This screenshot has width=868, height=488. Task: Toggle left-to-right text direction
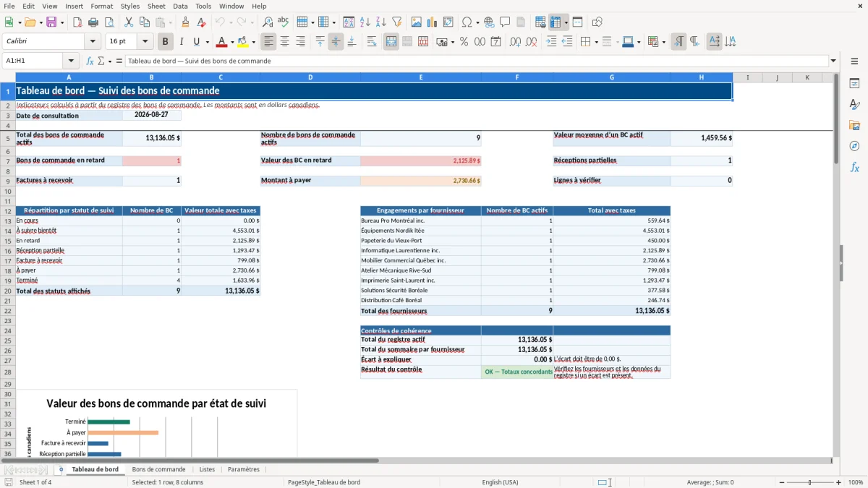tap(678, 42)
